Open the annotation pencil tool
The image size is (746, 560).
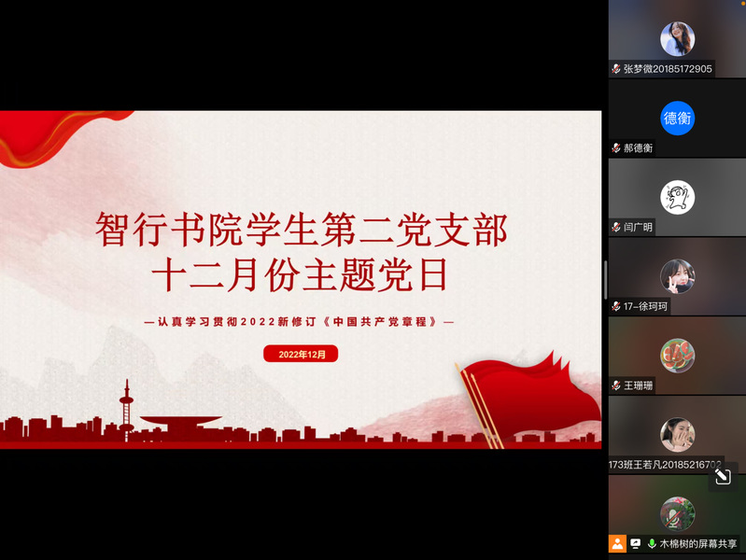[722, 476]
